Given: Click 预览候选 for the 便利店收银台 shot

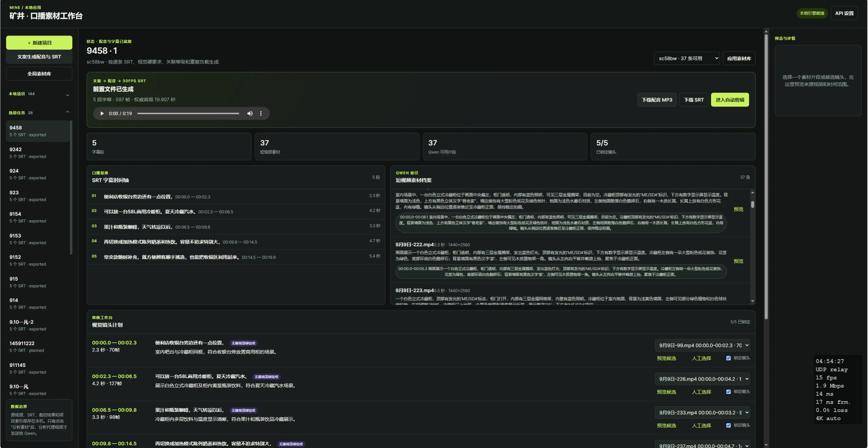Looking at the screenshot, I should click(x=666, y=358).
